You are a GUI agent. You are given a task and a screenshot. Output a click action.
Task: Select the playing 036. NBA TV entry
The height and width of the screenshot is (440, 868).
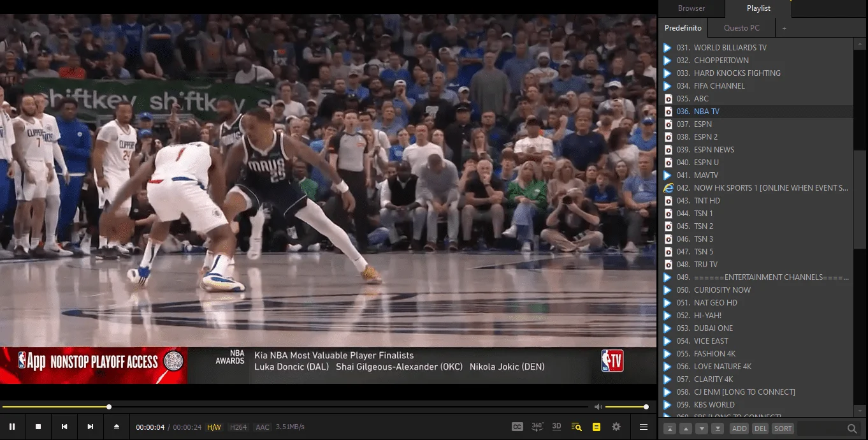pyautogui.click(x=756, y=112)
